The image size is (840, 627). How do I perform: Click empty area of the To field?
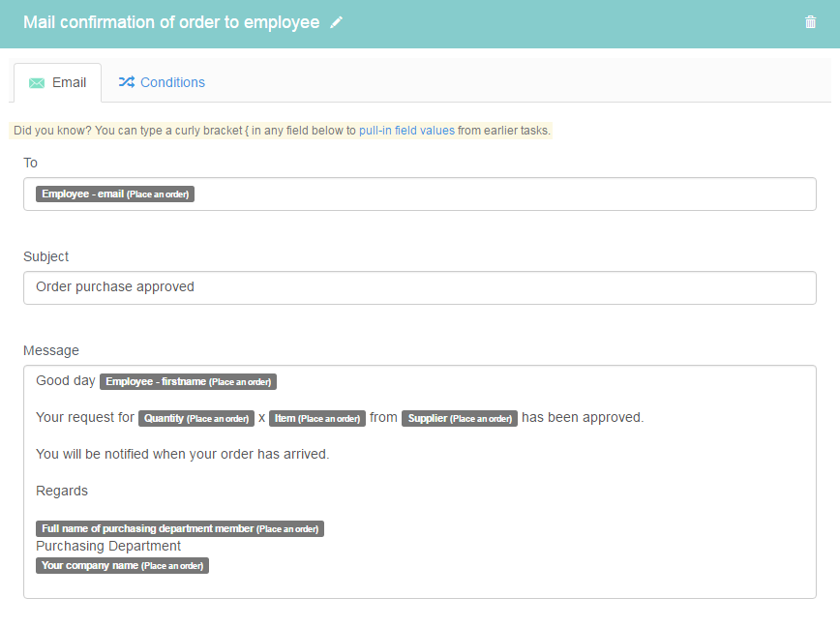(x=503, y=194)
